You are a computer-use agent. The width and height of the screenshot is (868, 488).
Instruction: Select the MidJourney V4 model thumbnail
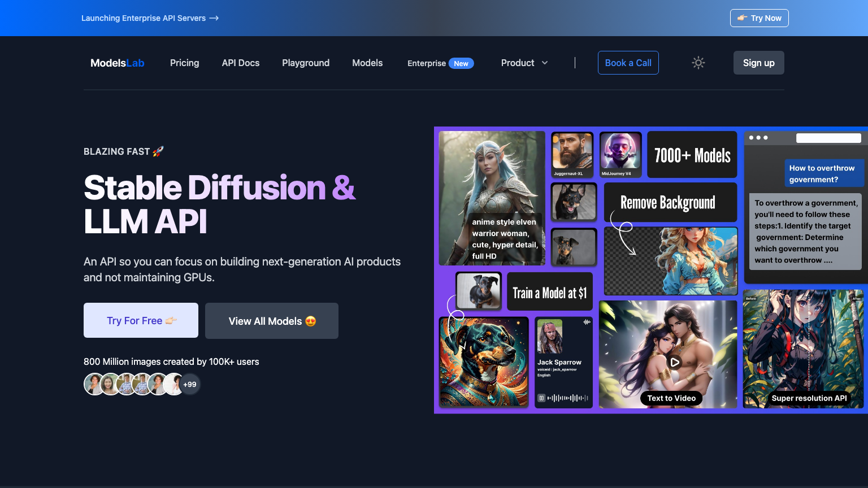pyautogui.click(x=620, y=154)
